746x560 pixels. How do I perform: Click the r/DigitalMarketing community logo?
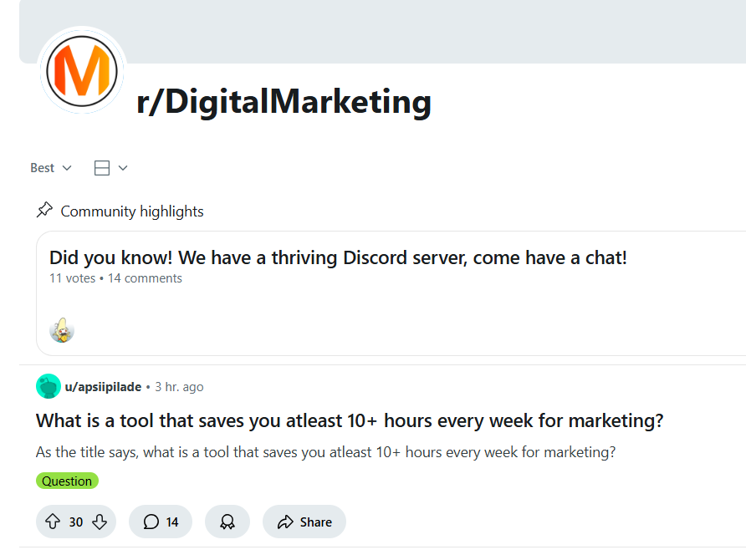pyautogui.click(x=82, y=71)
